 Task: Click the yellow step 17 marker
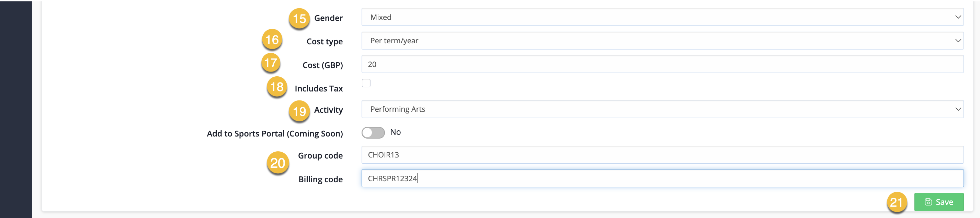(x=271, y=63)
